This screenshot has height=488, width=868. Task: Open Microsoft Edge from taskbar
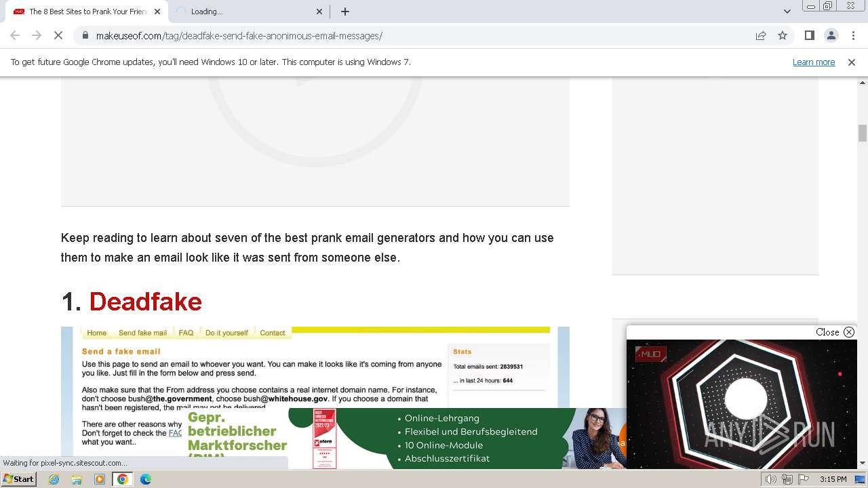[145, 479]
